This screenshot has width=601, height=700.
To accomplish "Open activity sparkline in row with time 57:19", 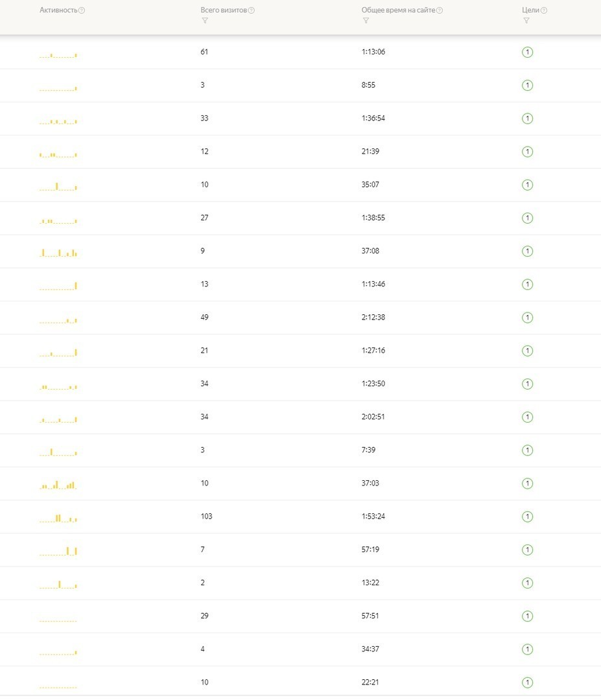I will tap(58, 551).
